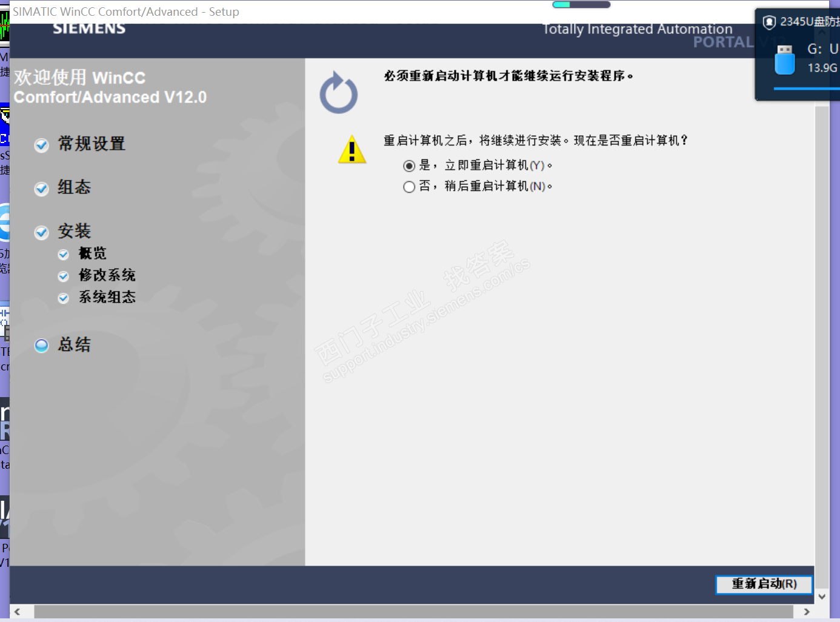Select the 修改系统 sub-step

(x=107, y=275)
